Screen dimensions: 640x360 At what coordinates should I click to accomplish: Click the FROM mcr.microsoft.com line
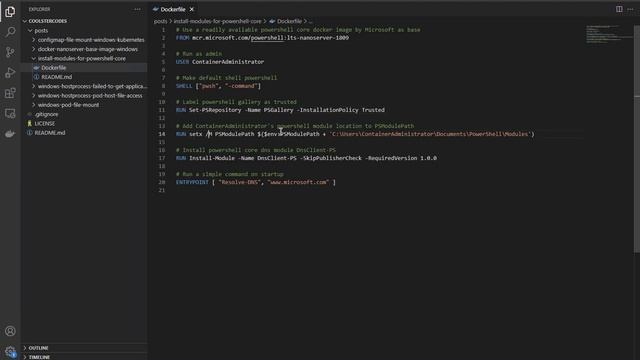click(x=262, y=38)
